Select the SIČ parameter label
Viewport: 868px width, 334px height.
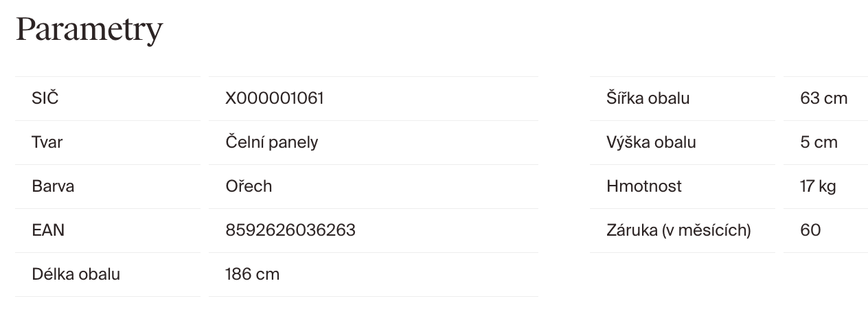[45, 98]
